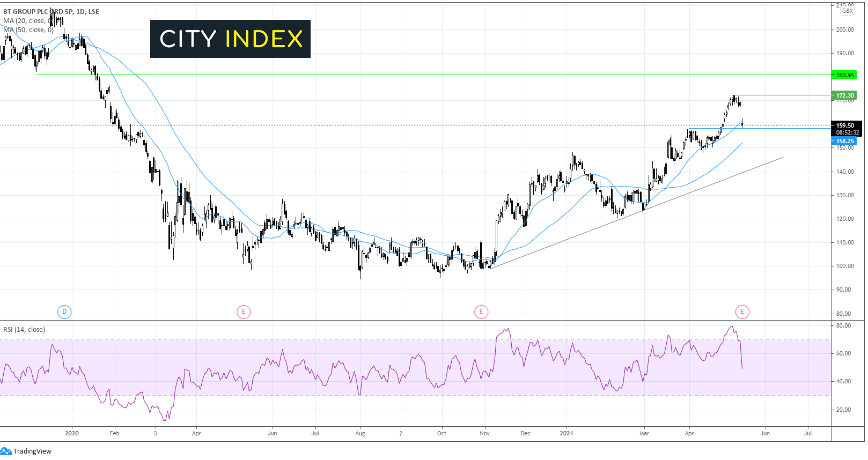Click the 159.50 current price label
The width and height of the screenshot is (868, 460).
pos(846,125)
